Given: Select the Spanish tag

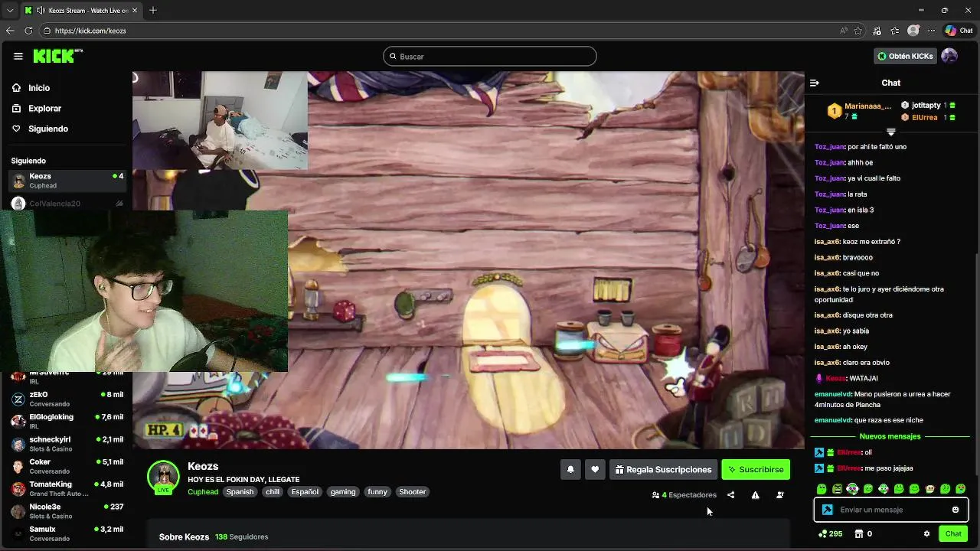Looking at the screenshot, I should (x=240, y=492).
